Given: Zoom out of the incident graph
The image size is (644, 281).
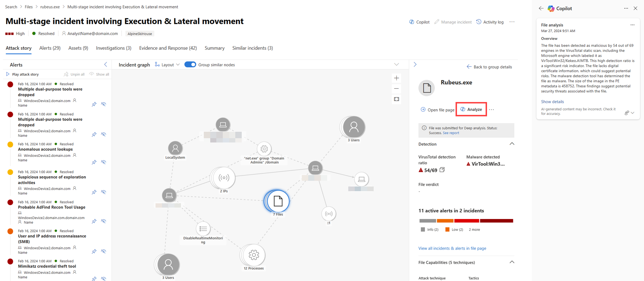Looking at the screenshot, I should coord(397,88).
